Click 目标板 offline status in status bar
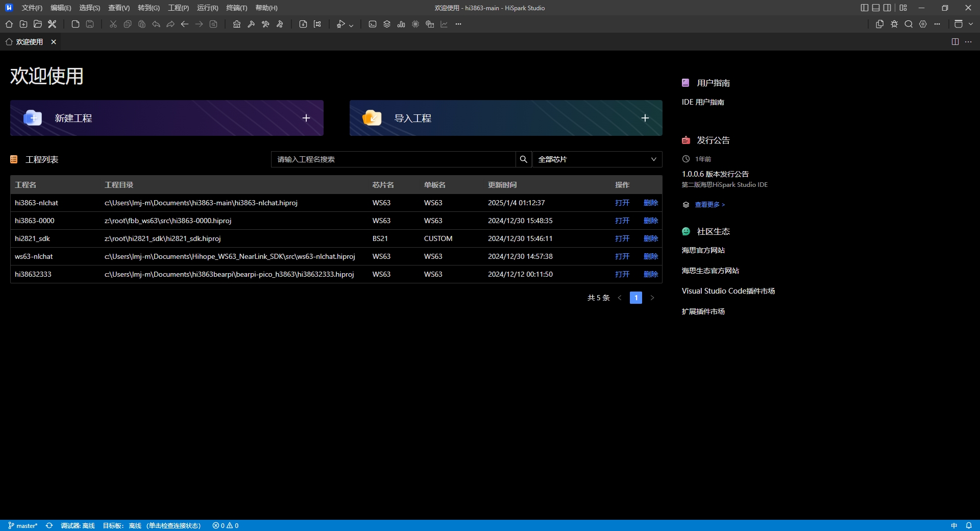 [152, 525]
